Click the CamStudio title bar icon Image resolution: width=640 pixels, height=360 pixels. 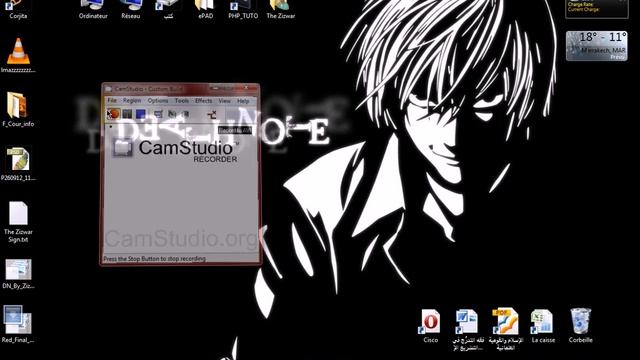point(108,89)
